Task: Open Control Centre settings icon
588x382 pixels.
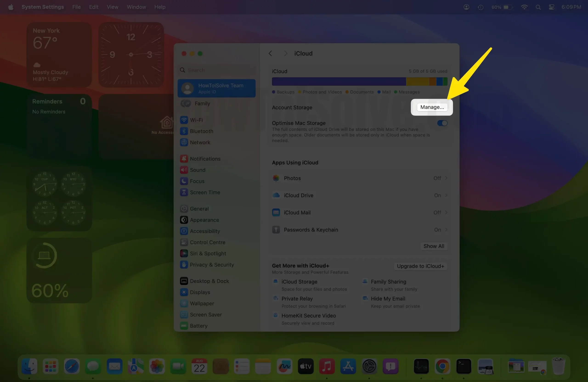Action: pyautogui.click(x=184, y=242)
